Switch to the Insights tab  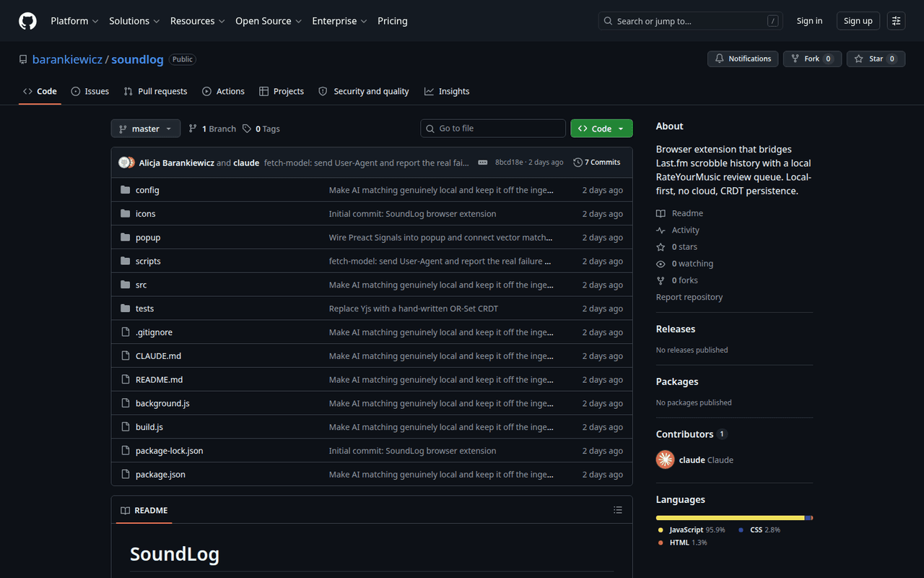(447, 91)
